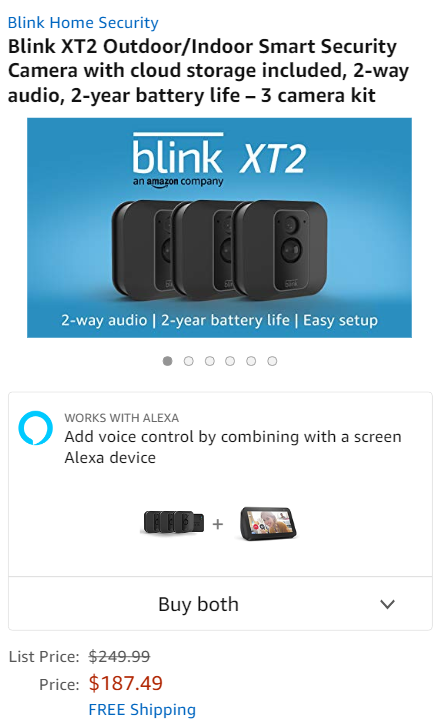Click the FREE Shipping link
The image size is (433, 725).
(x=142, y=710)
